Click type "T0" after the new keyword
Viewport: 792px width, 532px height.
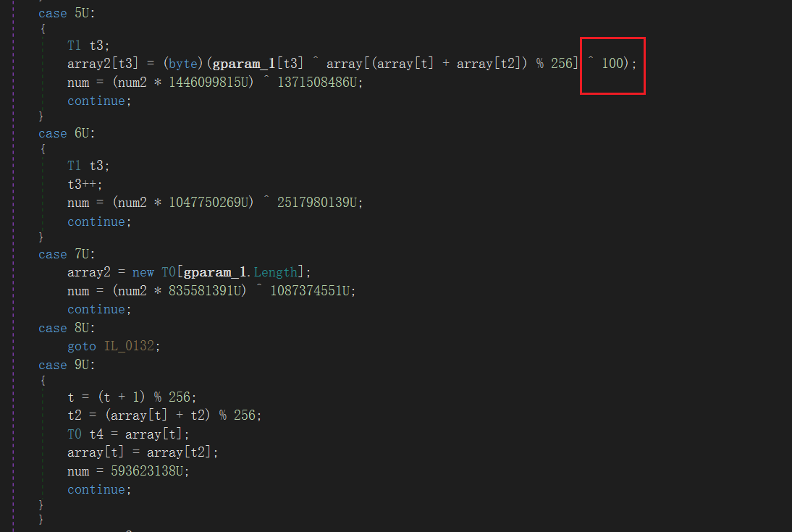coord(168,272)
